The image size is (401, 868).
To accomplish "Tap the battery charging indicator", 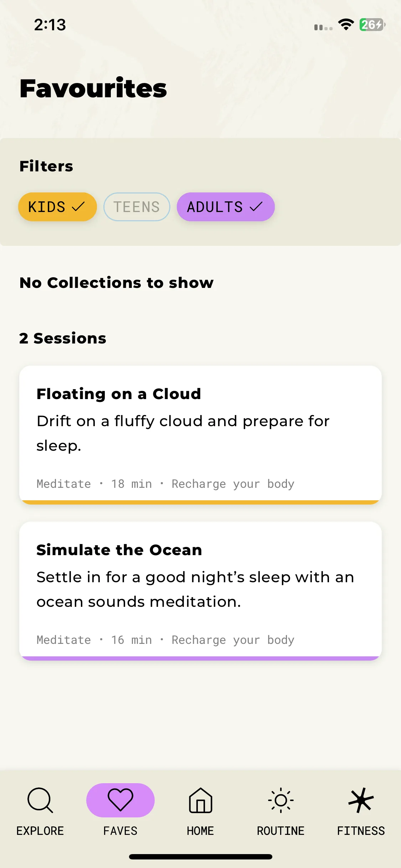I will coord(372,25).
